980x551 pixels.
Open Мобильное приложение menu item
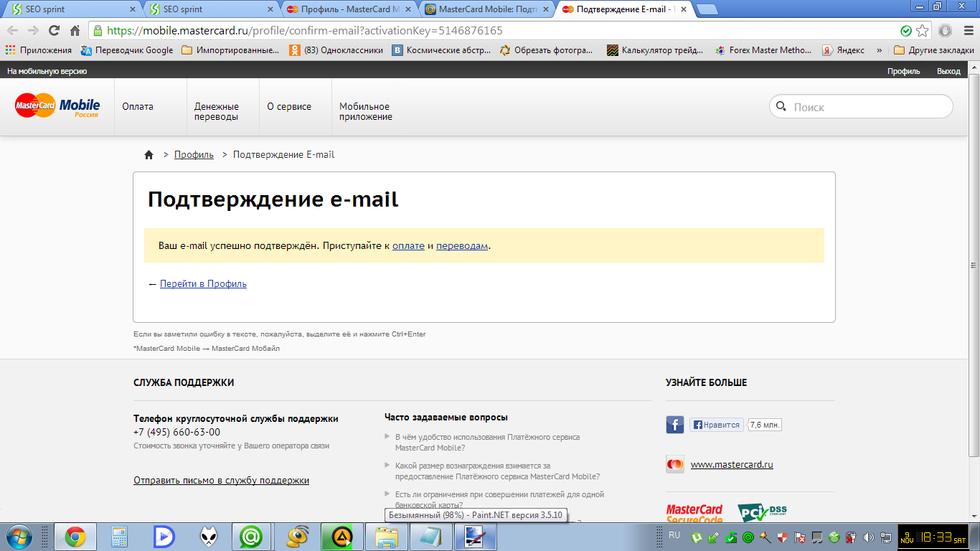(x=366, y=111)
